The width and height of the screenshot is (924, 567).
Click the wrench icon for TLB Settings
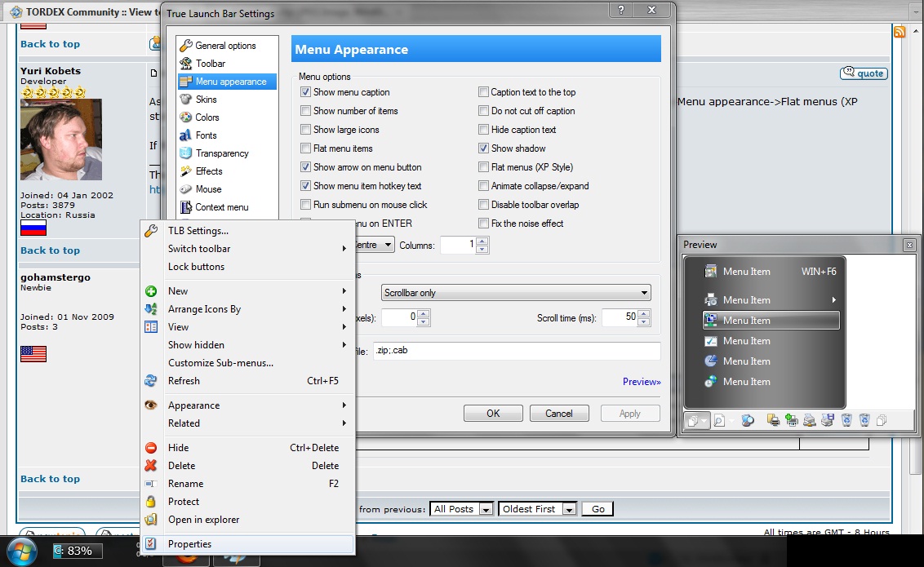click(x=151, y=231)
